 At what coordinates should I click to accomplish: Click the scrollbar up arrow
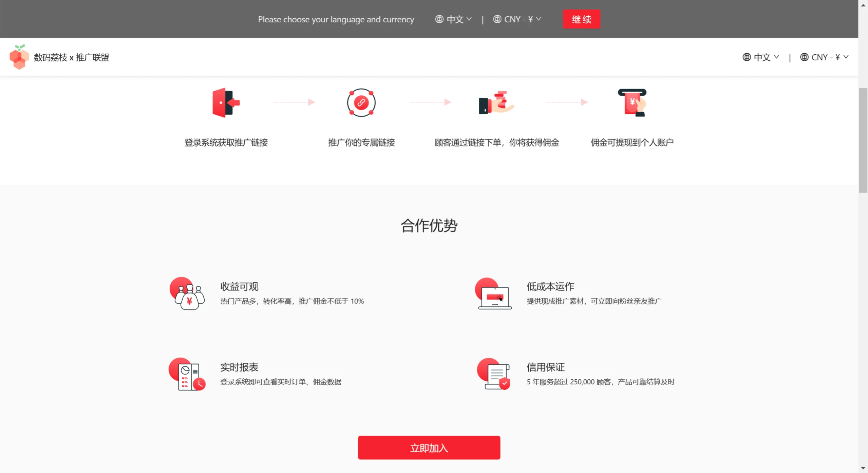862,5
